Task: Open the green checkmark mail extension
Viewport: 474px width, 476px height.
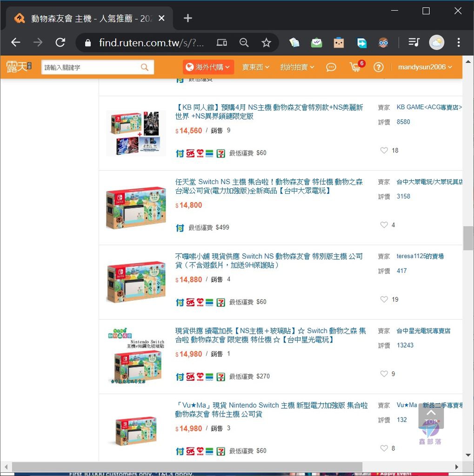Action: (316, 42)
